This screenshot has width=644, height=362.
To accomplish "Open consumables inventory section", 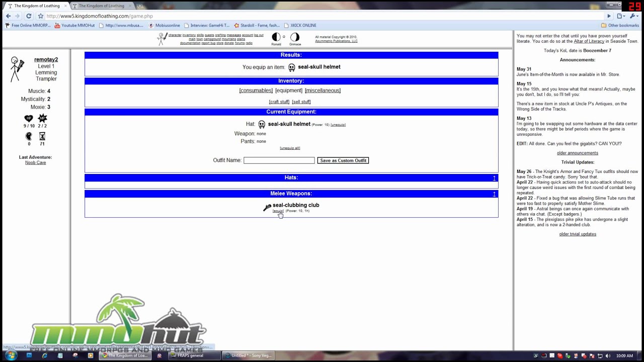I will click(x=256, y=90).
